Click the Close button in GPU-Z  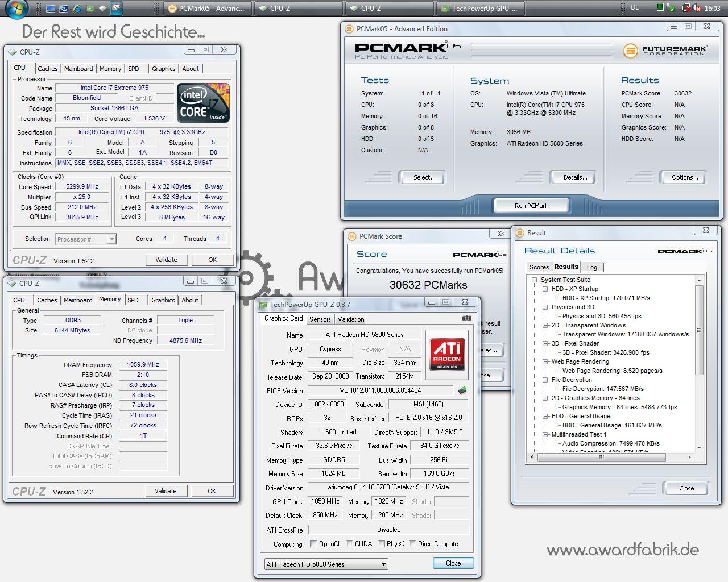coord(453,563)
